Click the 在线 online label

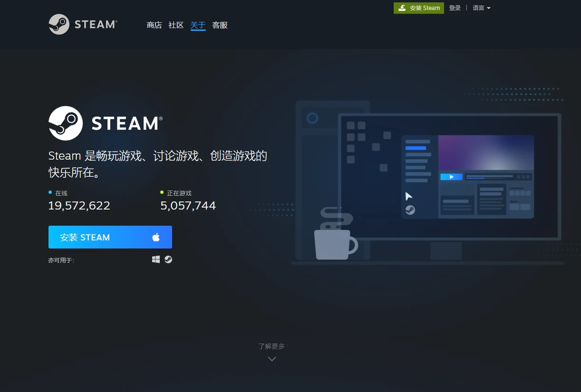pyautogui.click(x=61, y=193)
